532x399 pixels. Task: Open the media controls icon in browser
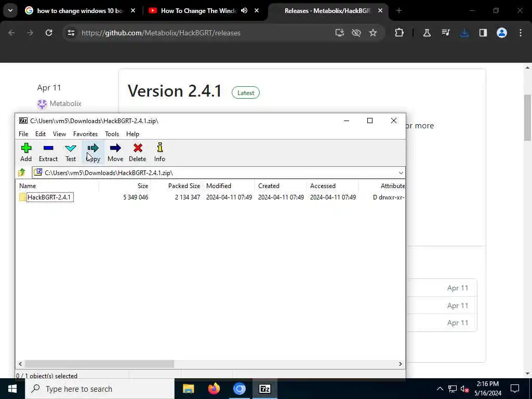[x=446, y=33]
